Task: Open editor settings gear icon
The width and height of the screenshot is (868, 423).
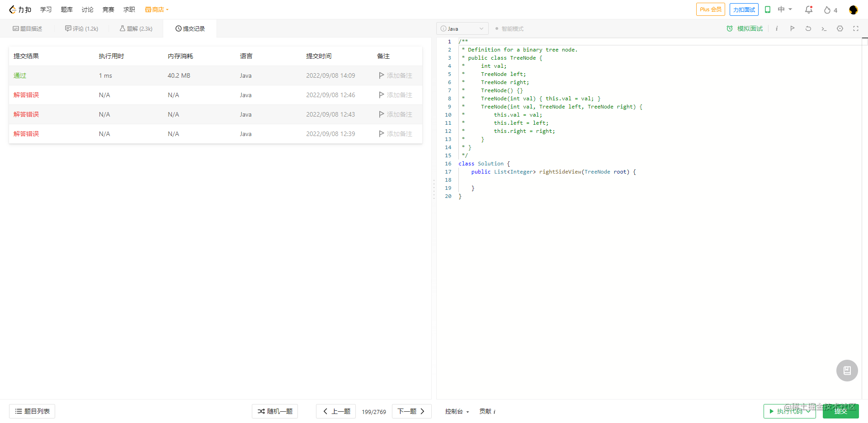Action: coord(840,28)
